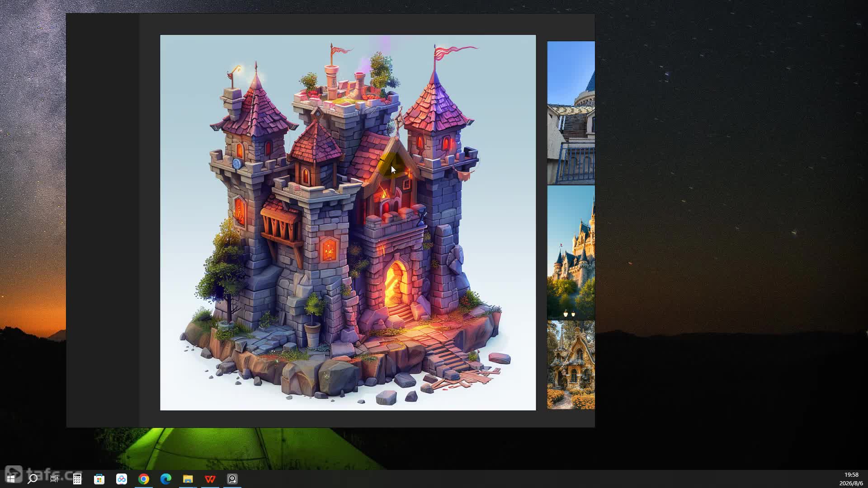Viewport: 868px width, 488px height.
Task: Open Microsoft Edge from the taskbar
Action: click(166, 479)
